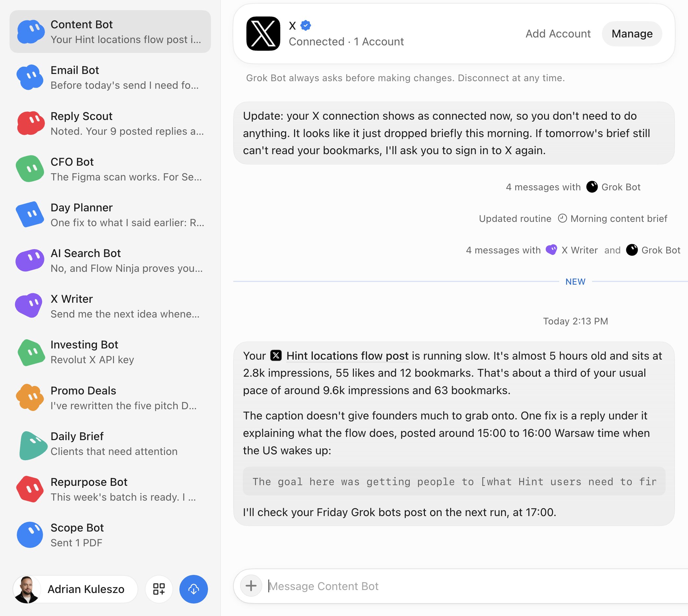This screenshot has height=616, width=688.
Task: Click the X Writer sidebar avatar icon
Action: point(29,306)
